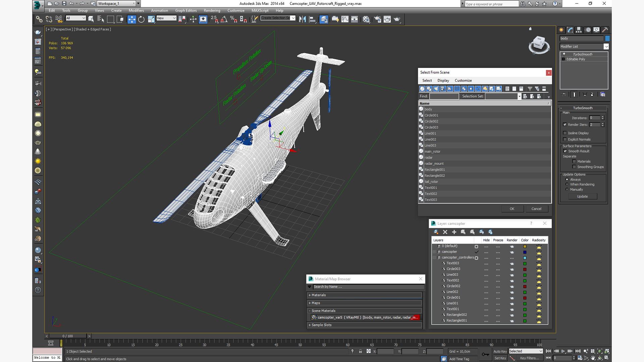The height and width of the screenshot is (362, 644).
Task: Select the Always update option
Action: (x=567, y=180)
